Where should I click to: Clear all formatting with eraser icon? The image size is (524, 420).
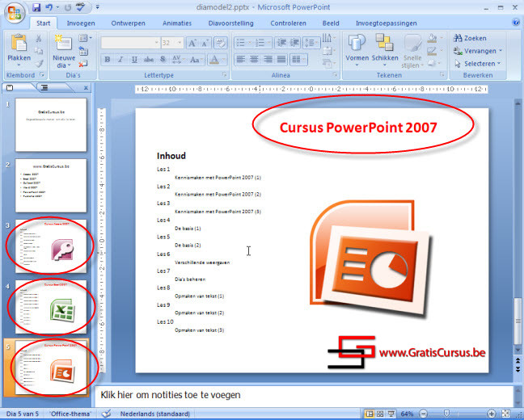point(221,43)
